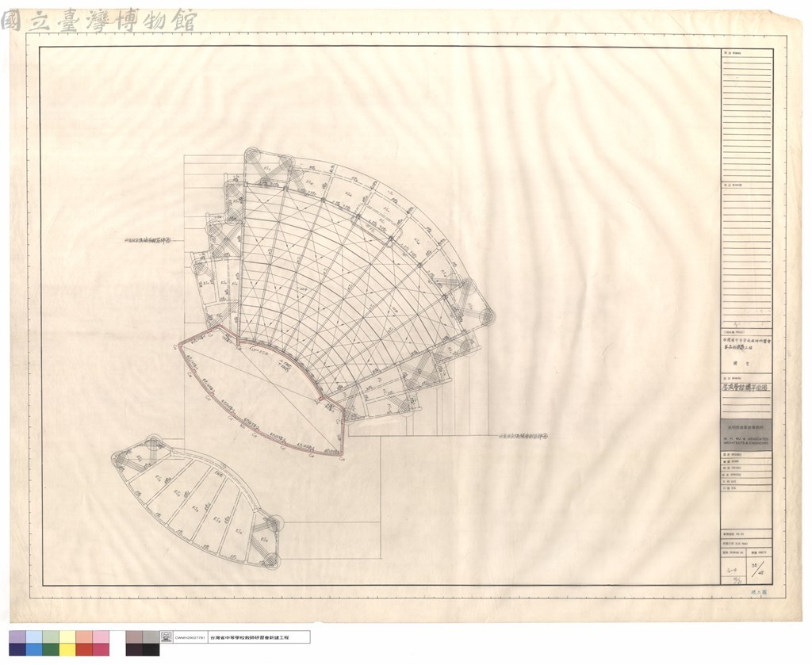Click the National Taiwan Museum watermark text

(x=98, y=21)
